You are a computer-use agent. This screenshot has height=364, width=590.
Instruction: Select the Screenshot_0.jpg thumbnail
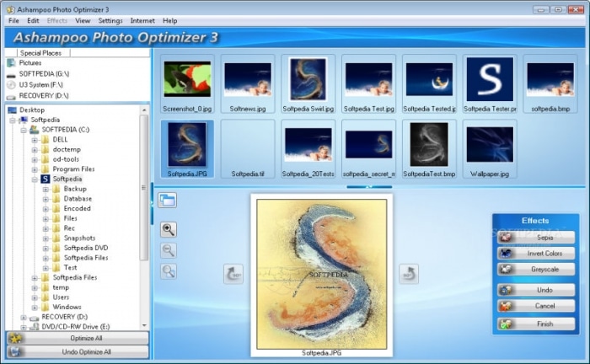[x=187, y=84]
